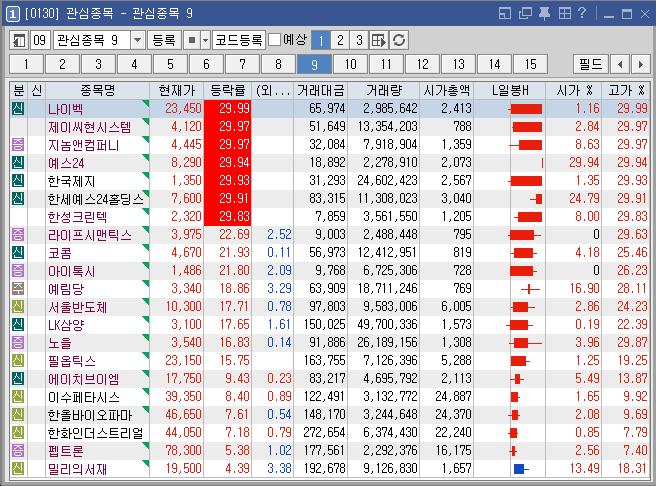
Task: Switch to watchlist tab 1
Action: tap(26, 64)
